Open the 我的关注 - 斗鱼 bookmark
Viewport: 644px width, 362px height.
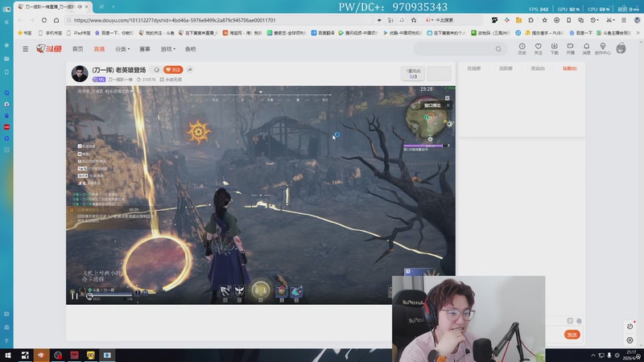pyautogui.click(x=156, y=33)
